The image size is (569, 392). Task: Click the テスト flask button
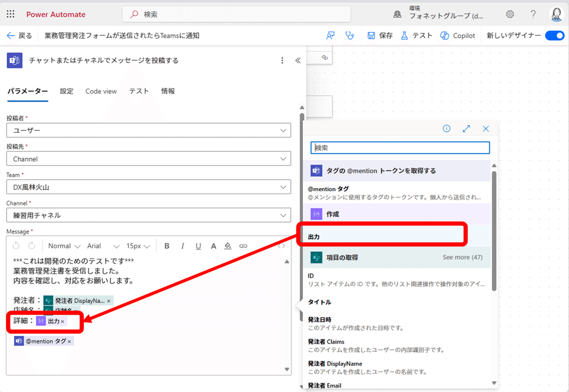pos(417,36)
